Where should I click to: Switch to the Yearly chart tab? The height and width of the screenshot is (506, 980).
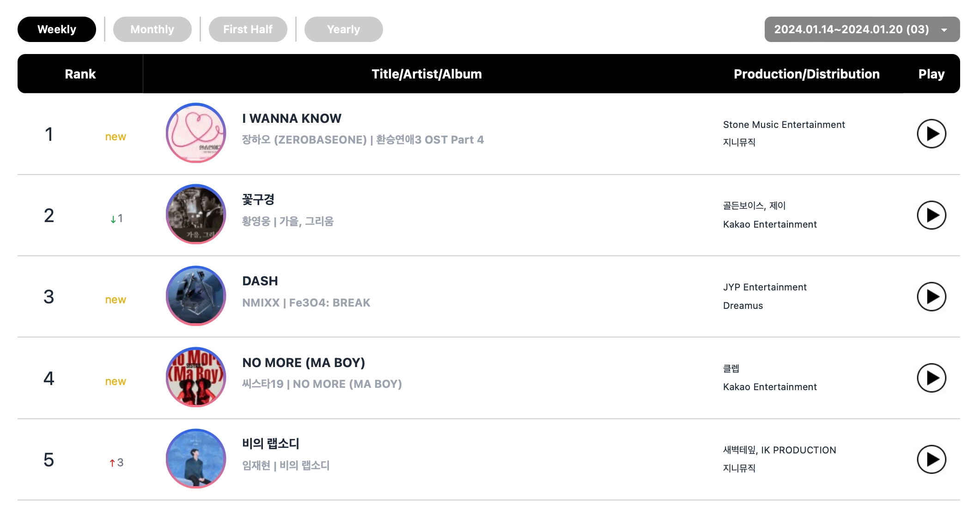[x=343, y=30]
